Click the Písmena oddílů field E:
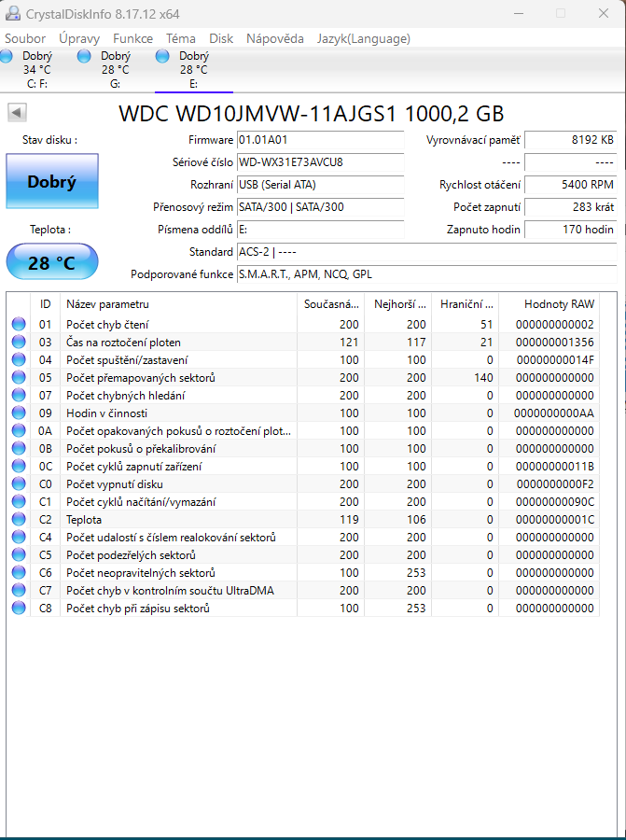626x840 pixels. 320,230
